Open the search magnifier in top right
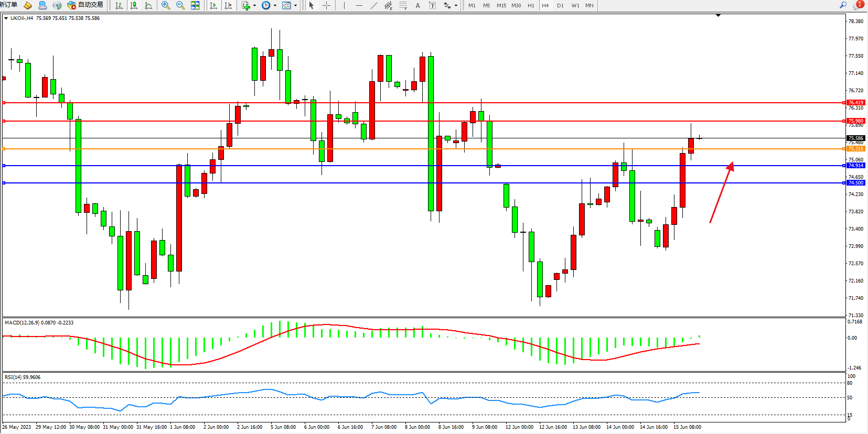 pos(843,5)
